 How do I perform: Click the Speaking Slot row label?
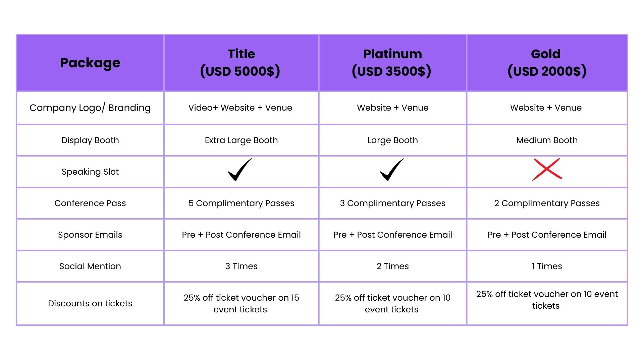90,172
